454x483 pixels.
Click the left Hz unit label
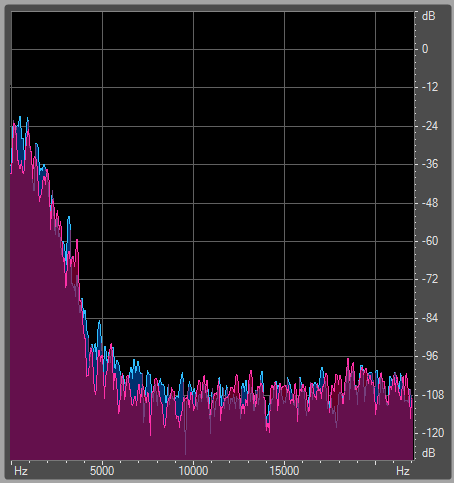tap(21, 471)
